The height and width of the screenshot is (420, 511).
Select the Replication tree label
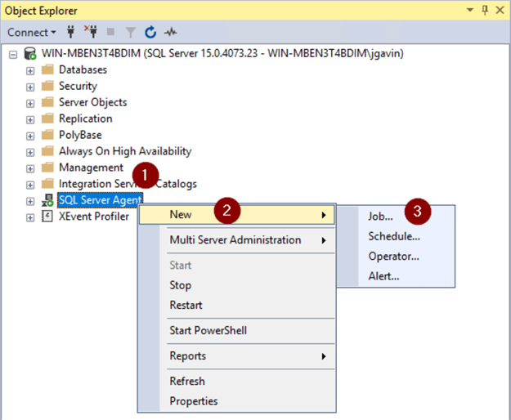pos(85,118)
